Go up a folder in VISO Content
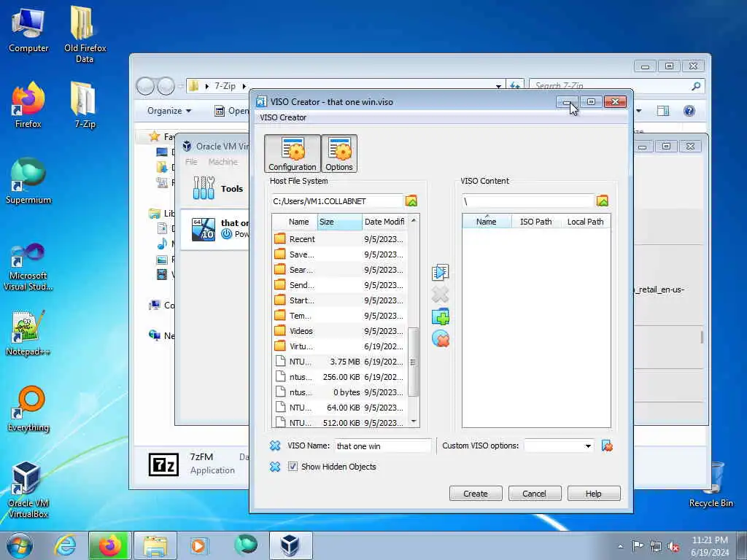The width and height of the screenshot is (747, 560). point(602,201)
